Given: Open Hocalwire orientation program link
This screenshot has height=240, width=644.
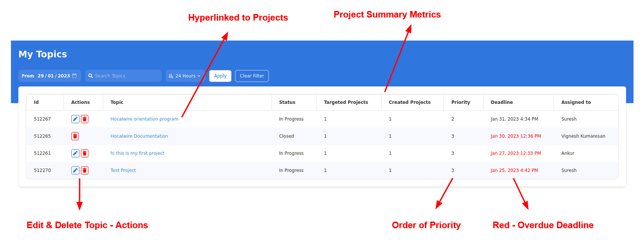Looking at the screenshot, I should click(144, 119).
